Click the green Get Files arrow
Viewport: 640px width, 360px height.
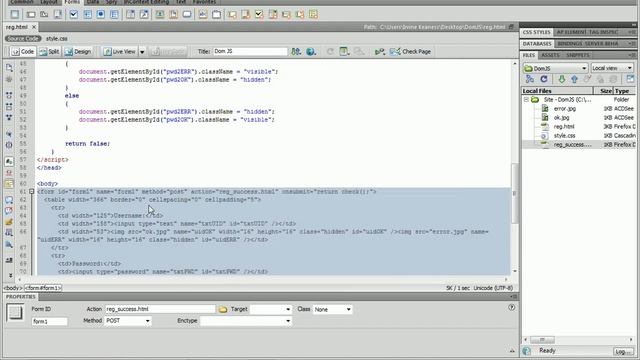click(562, 79)
